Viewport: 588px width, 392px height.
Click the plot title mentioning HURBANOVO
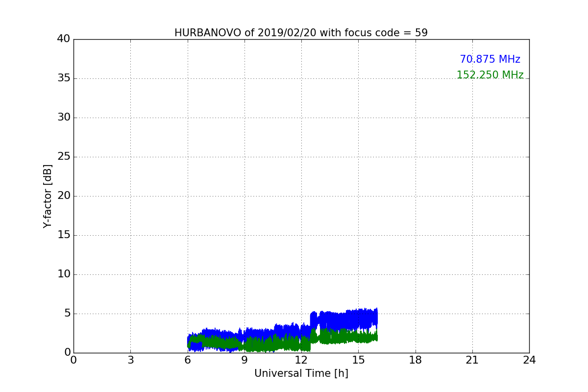click(x=301, y=33)
